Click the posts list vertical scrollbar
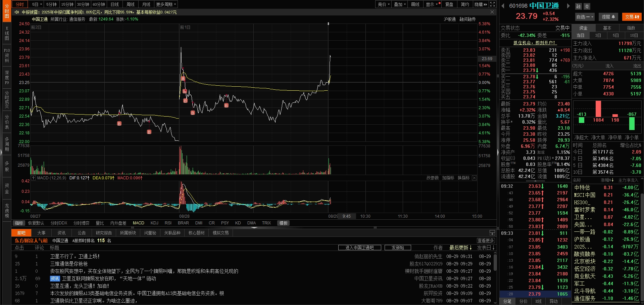The image size is (644, 305). coord(495,262)
